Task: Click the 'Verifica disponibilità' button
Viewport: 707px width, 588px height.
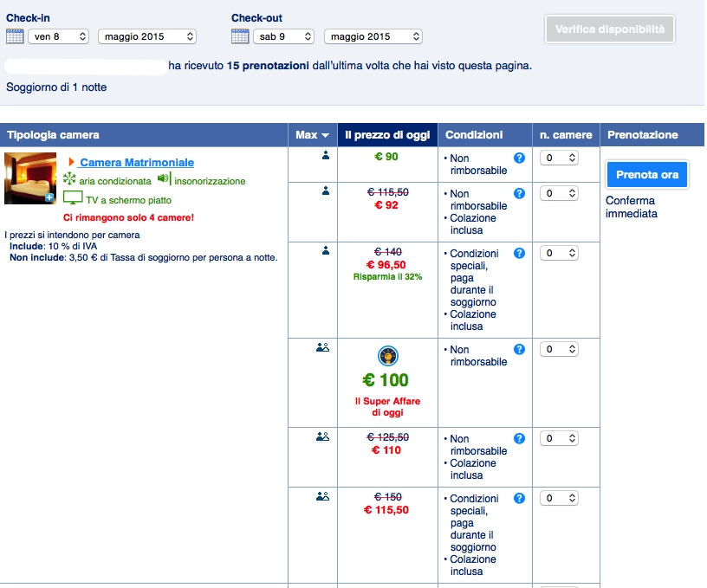Action: pos(610,29)
